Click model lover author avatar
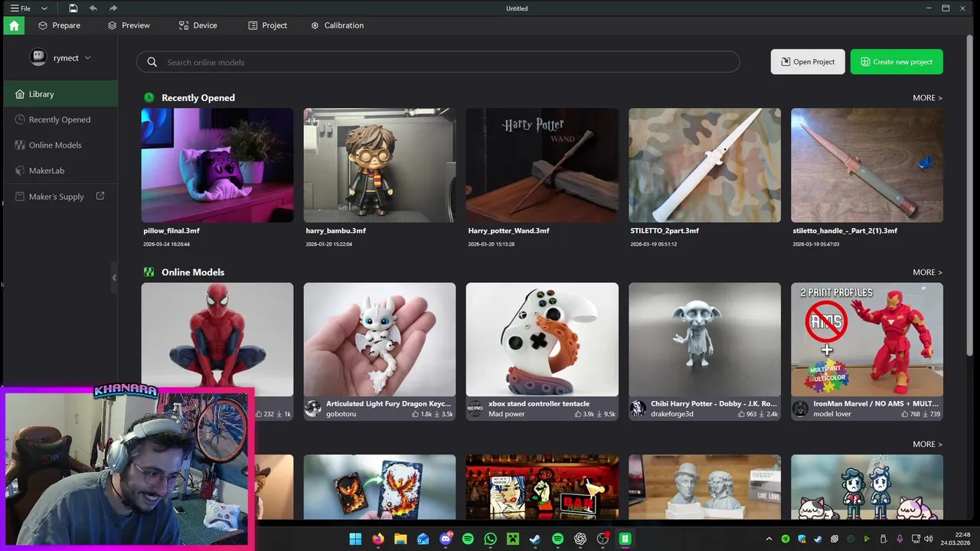This screenshot has height=551, width=980. (800, 409)
